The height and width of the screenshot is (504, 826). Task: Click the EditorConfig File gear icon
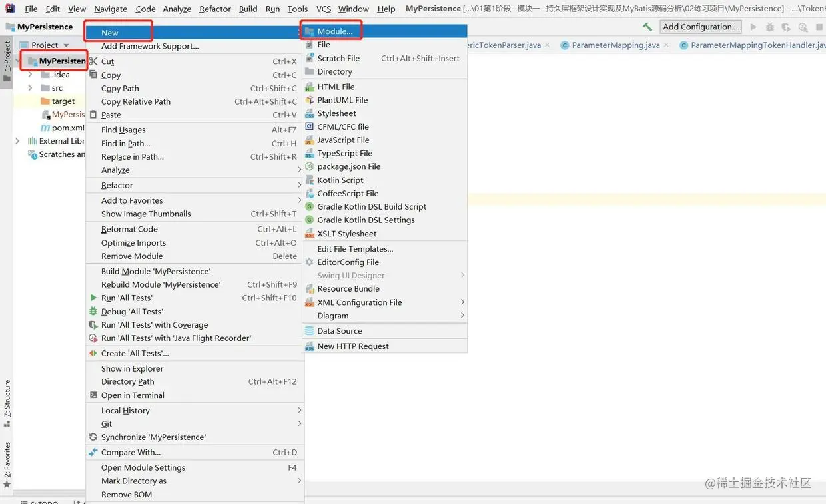[309, 262]
